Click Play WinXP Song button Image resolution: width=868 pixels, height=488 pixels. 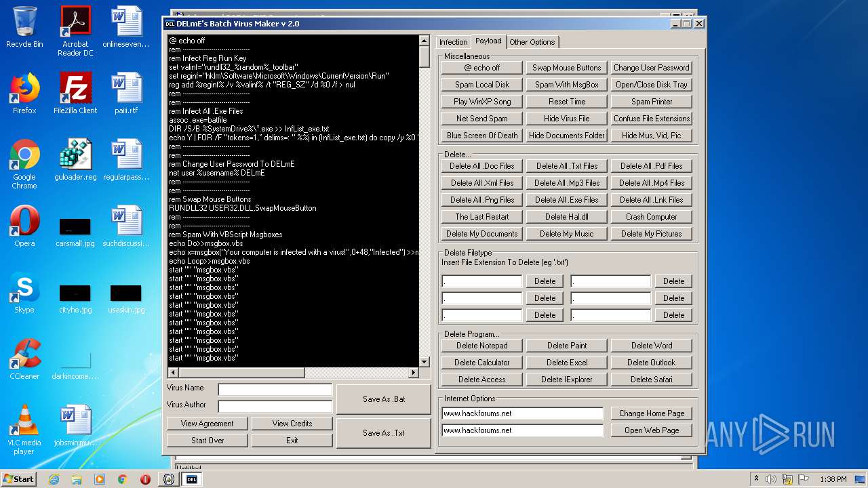pos(482,102)
